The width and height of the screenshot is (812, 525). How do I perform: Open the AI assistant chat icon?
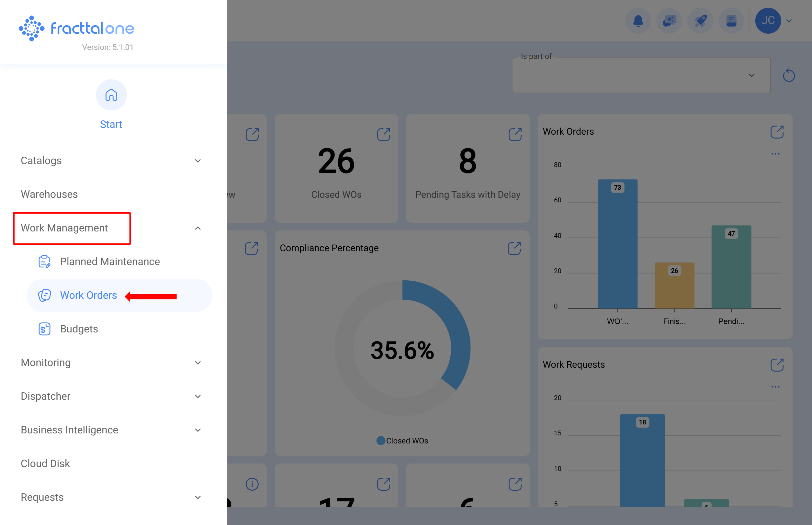(669, 20)
